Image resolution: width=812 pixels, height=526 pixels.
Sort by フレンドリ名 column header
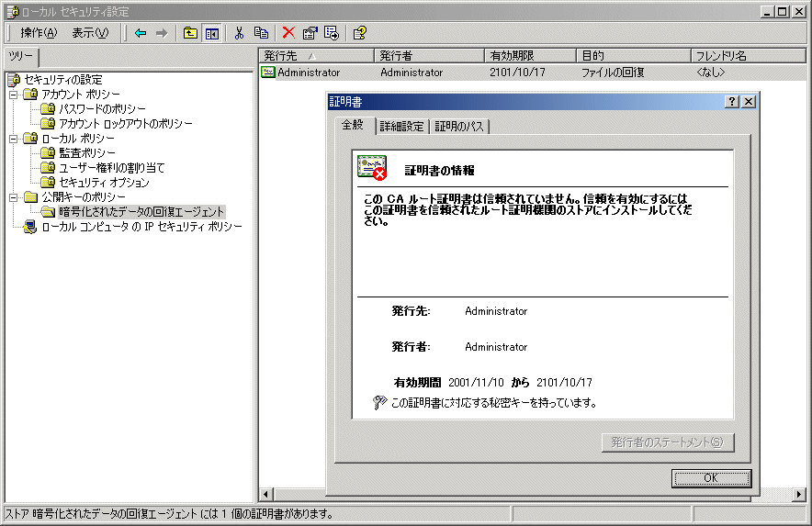pos(749,55)
